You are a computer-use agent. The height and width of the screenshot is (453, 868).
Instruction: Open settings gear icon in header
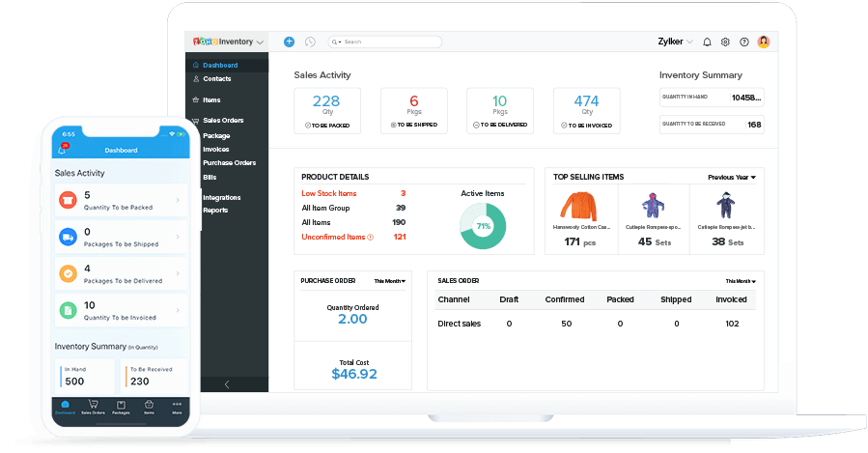[x=725, y=42]
